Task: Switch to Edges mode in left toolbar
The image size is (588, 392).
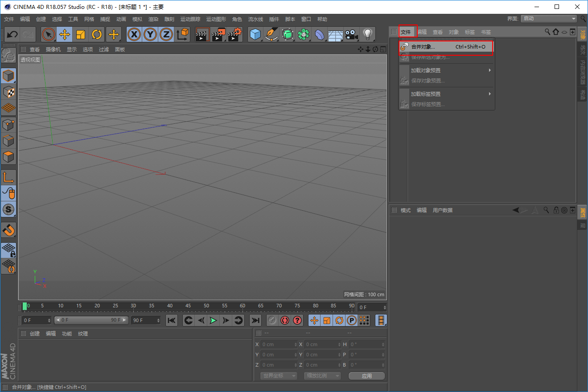Action: [8, 140]
